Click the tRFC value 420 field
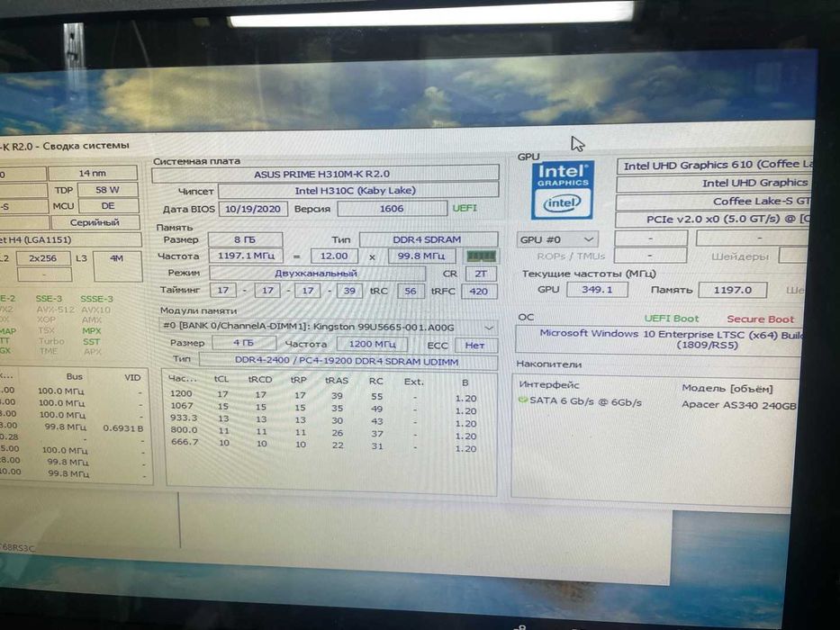This screenshot has height=630, width=840. [478, 292]
